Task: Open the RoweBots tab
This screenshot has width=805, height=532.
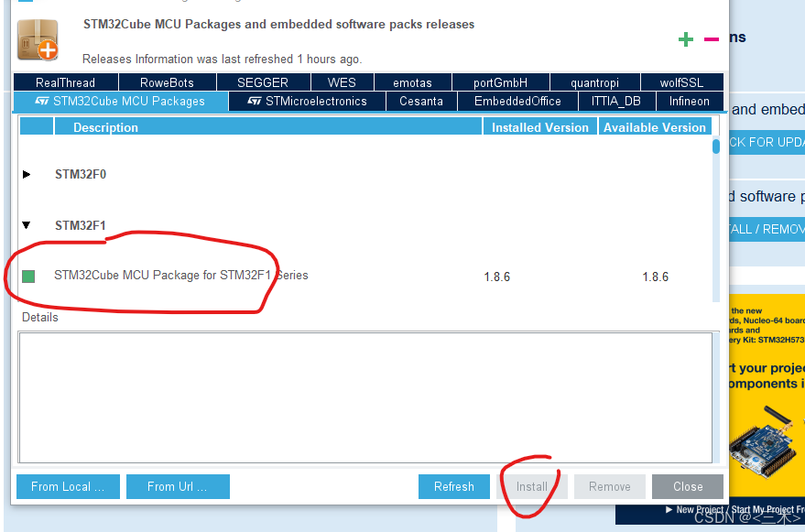Action: point(168,82)
